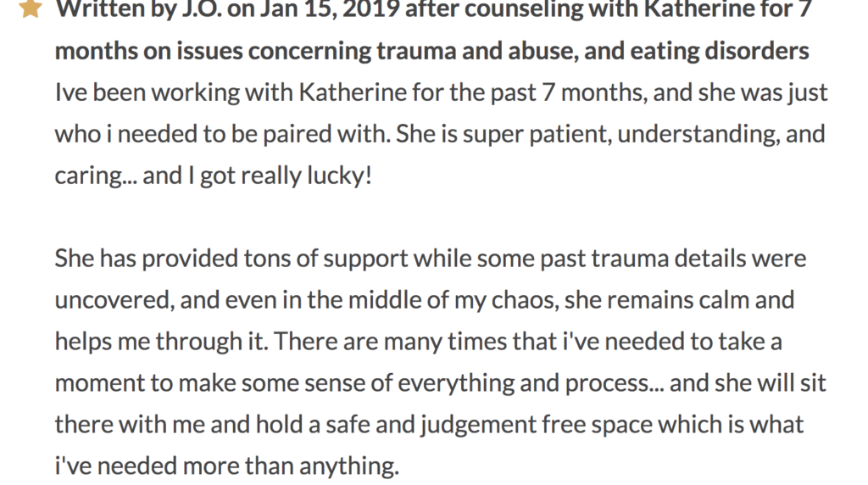868x485 pixels.
Task: Click the bold review heading by J.O.
Action: (x=433, y=30)
